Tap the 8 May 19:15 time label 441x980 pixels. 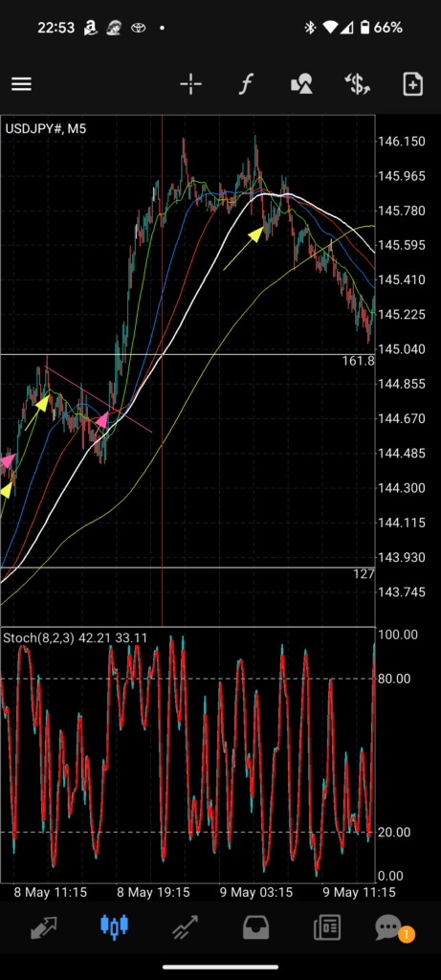153,892
